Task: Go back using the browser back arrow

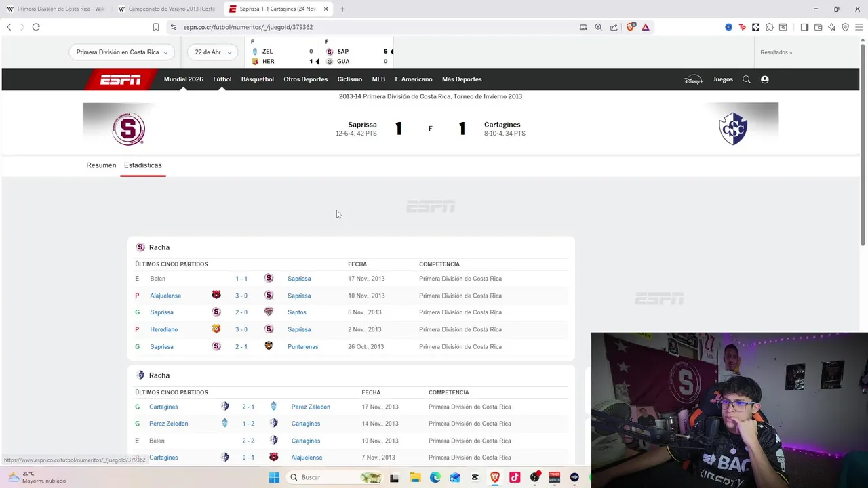Action: [9, 27]
